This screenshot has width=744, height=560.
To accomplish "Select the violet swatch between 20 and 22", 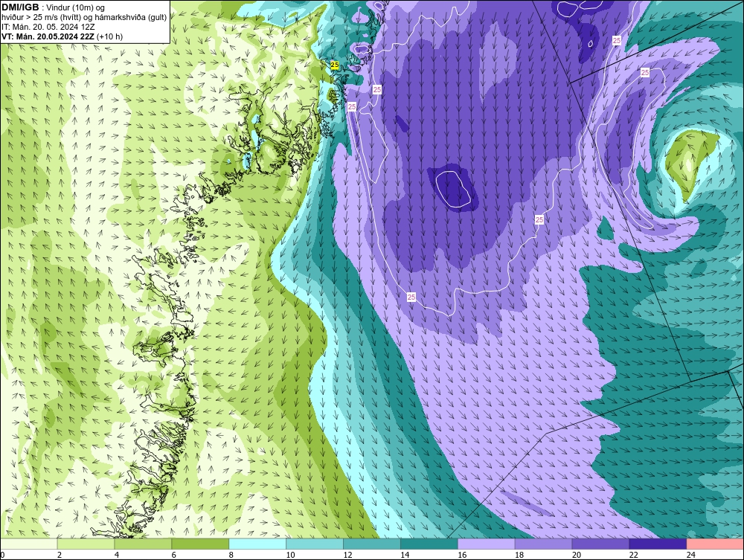I will (x=600, y=544).
